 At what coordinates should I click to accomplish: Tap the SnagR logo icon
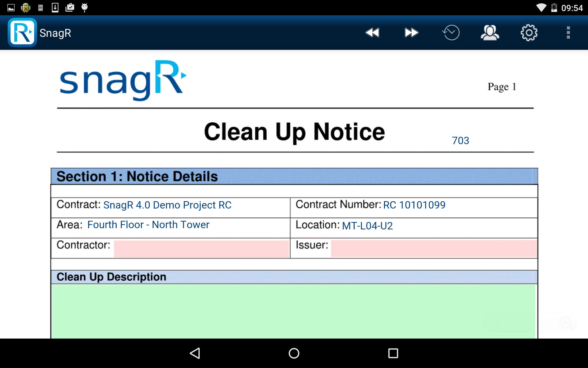tap(22, 32)
